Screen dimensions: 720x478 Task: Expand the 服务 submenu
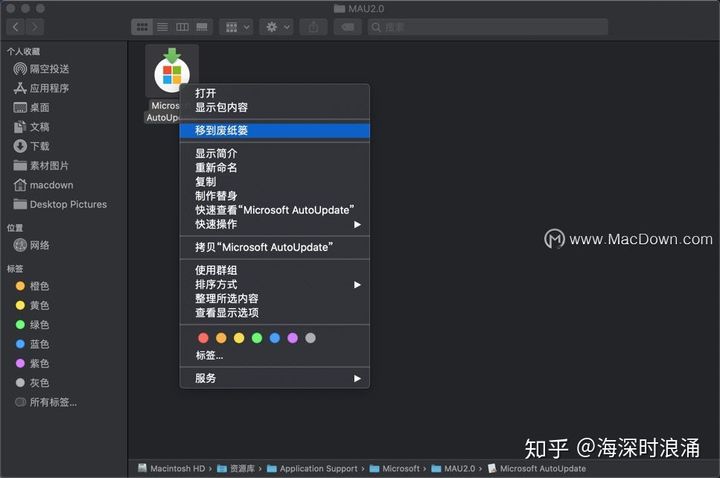(275, 378)
